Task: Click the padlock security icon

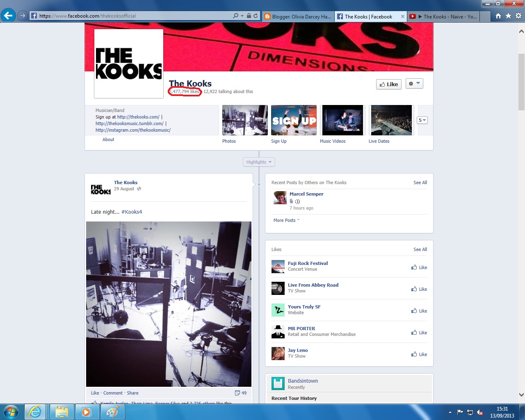Action: coord(249,16)
